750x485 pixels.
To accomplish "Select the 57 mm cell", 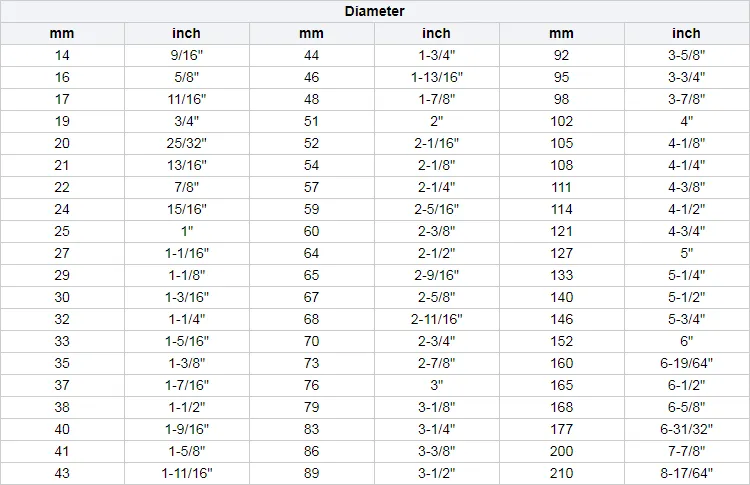I will click(x=312, y=187).
